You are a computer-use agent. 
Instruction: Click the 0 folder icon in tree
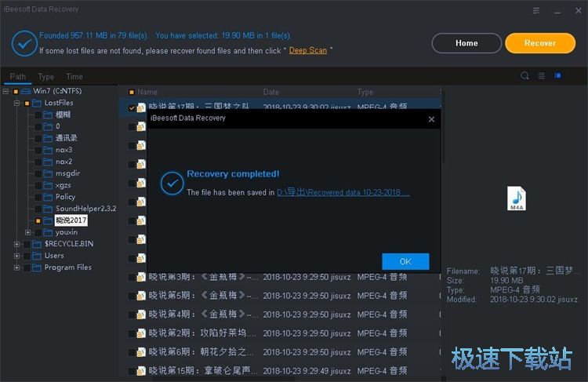point(48,126)
